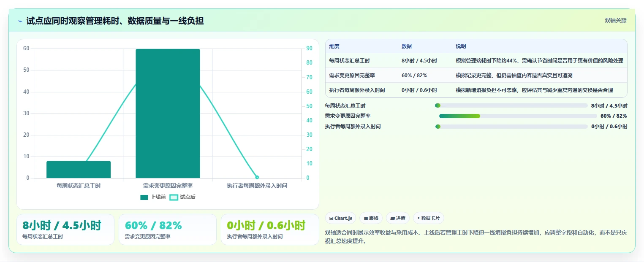Screen dimensions: 644x262
Task: Click the note starting 模拟新增填报负担不可忽略
Action: [x=535, y=90]
